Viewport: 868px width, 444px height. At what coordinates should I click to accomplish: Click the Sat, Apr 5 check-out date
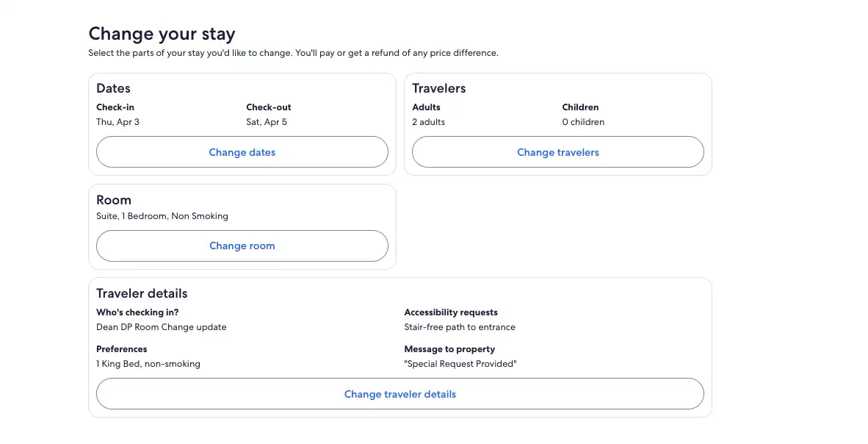[267, 122]
